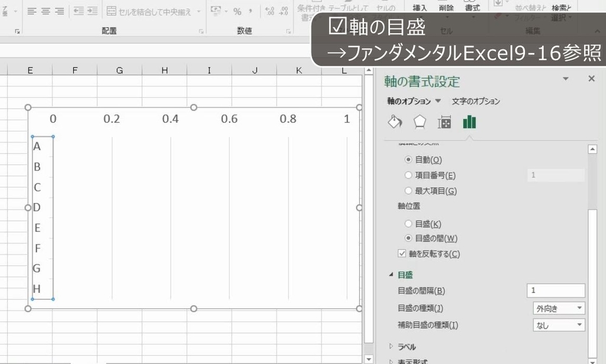This screenshot has width=606, height=364.
Task: Open the 目盛の種類(J) dropdown showing 外向き
Action: coord(559,308)
